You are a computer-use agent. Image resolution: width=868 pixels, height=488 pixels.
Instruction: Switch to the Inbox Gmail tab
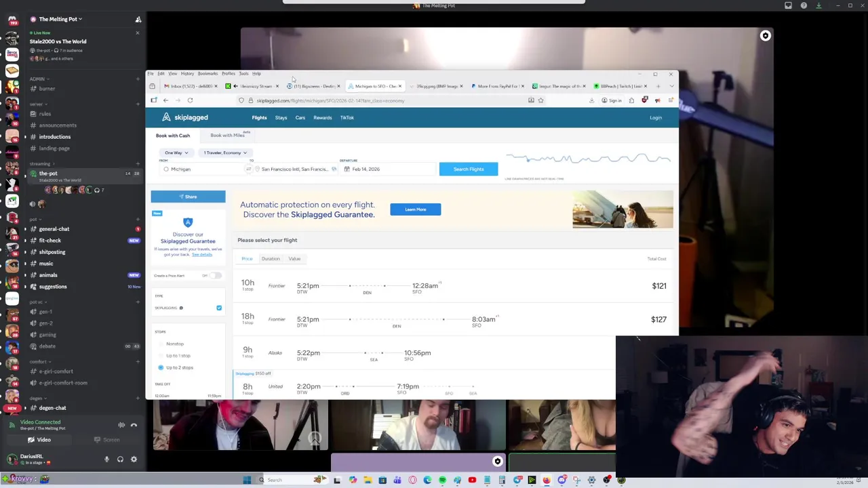pos(191,86)
